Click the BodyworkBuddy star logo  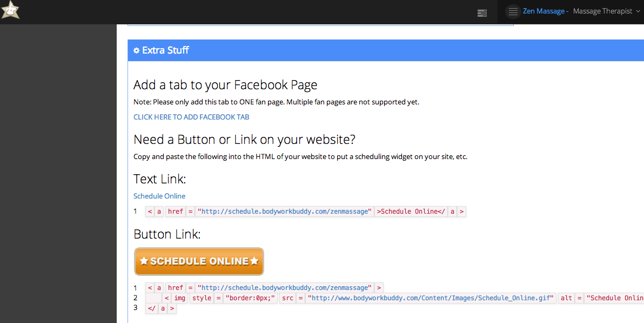tap(10, 10)
